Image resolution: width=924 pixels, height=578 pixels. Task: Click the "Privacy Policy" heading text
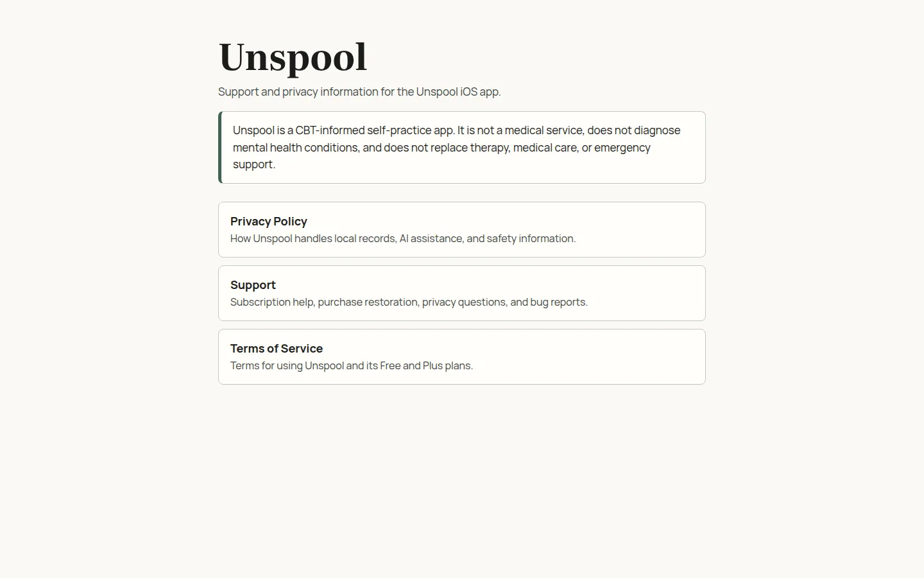[268, 221]
